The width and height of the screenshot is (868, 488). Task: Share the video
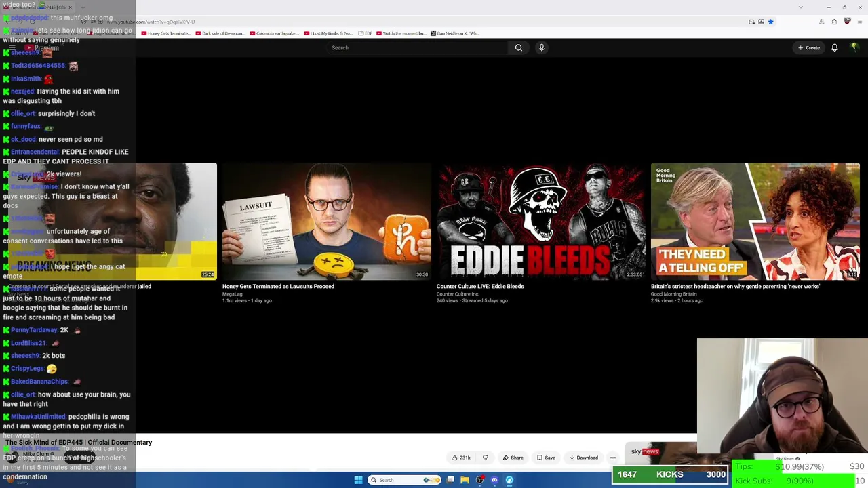(513, 457)
